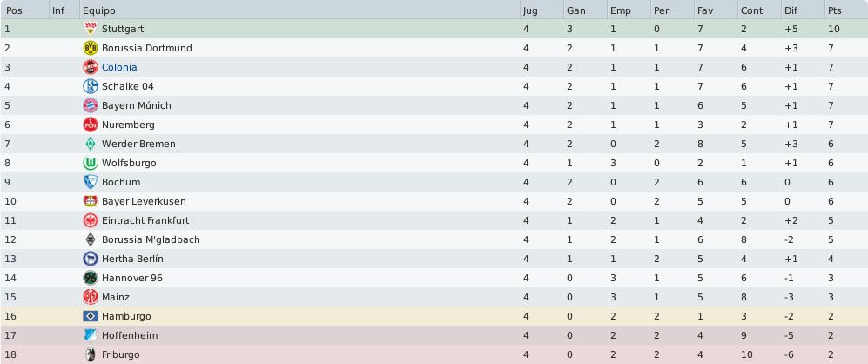The height and width of the screenshot is (364, 868).
Task: Select the Friburgo club crest
Action: [x=91, y=354]
